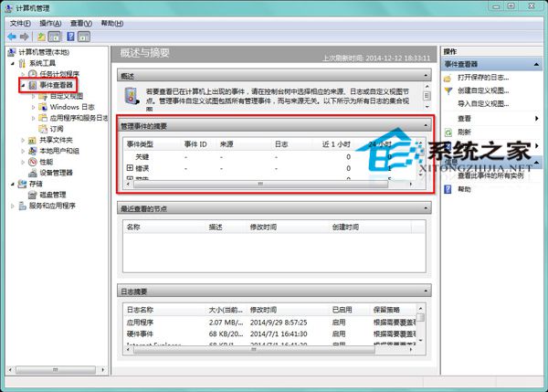
Task: Select 磁盘管理 node
Action: [53, 195]
